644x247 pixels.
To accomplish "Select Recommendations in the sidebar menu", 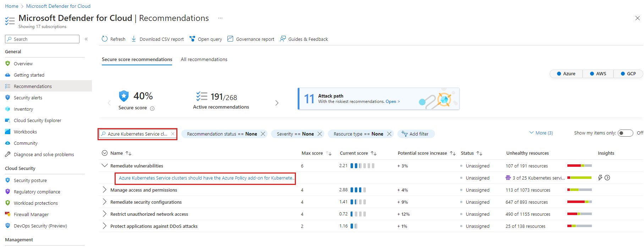I will pyautogui.click(x=46, y=86).
